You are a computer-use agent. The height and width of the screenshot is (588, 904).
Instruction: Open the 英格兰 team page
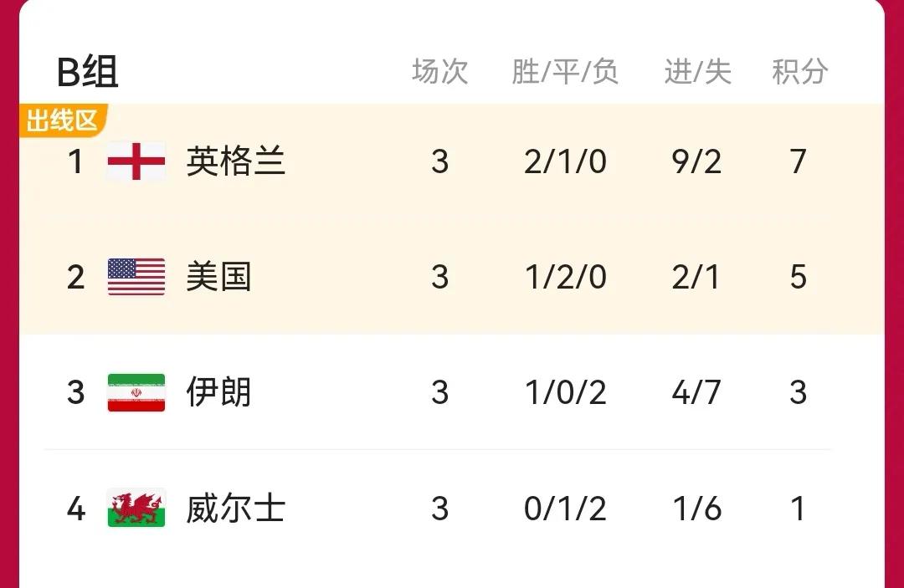pyautogui.click(x=235, y=163)
